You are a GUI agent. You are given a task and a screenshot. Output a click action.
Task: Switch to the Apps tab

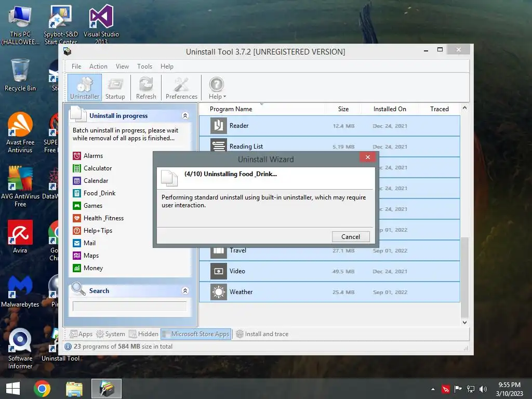tap(81, 334)
